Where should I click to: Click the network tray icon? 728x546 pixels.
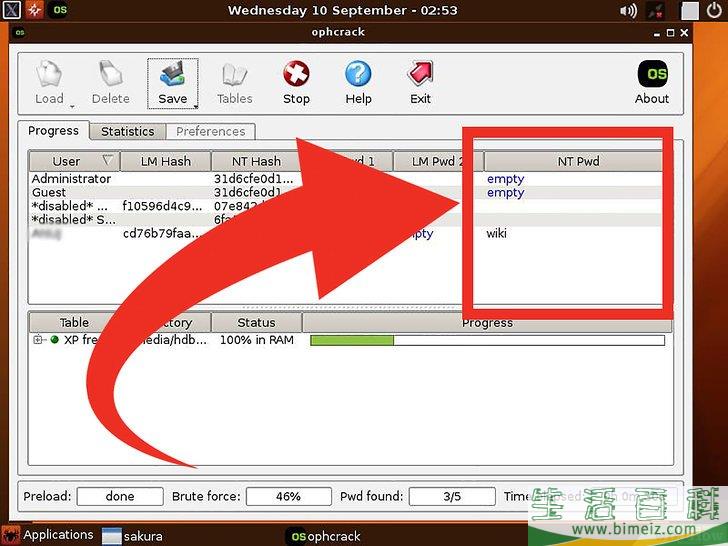click(x=655, y=11)
